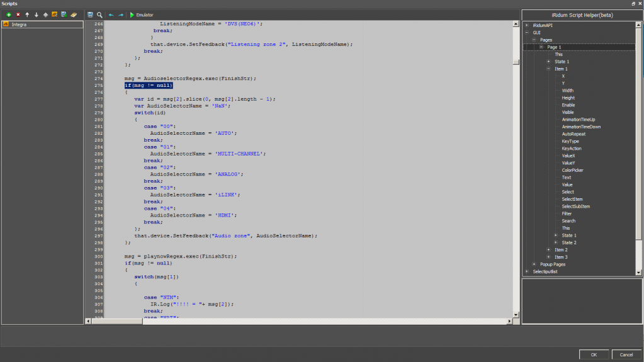The image size is (644, 362).
Task: Collapse the Page 1 tree node
Action: pyautogui.click(x=541, y=47)
